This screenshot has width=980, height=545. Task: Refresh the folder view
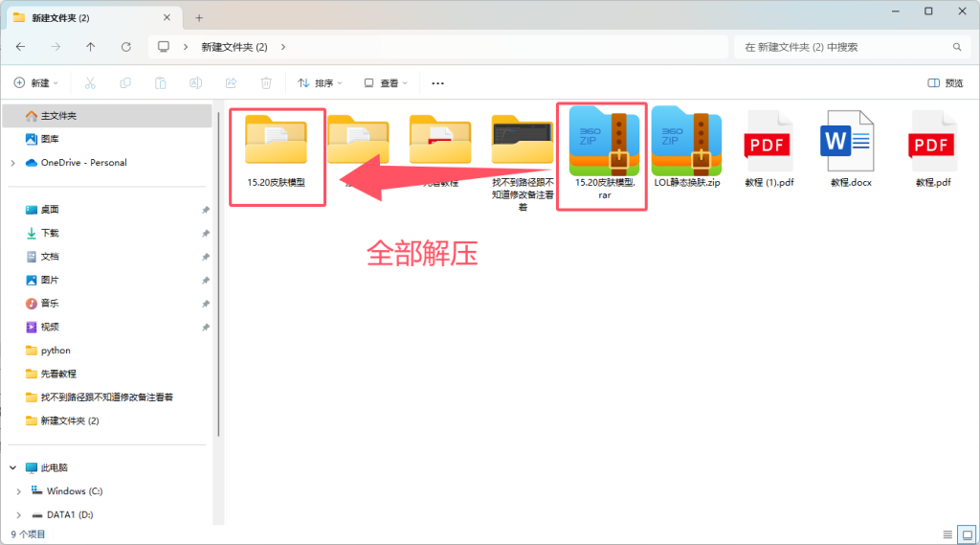(126, 47)
